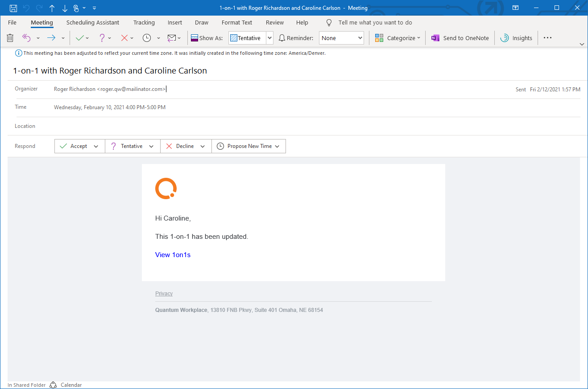Viewport: 588px width, 389px height.
Task: Open the View 1on1s link
Action: click(x=173, y=255)
